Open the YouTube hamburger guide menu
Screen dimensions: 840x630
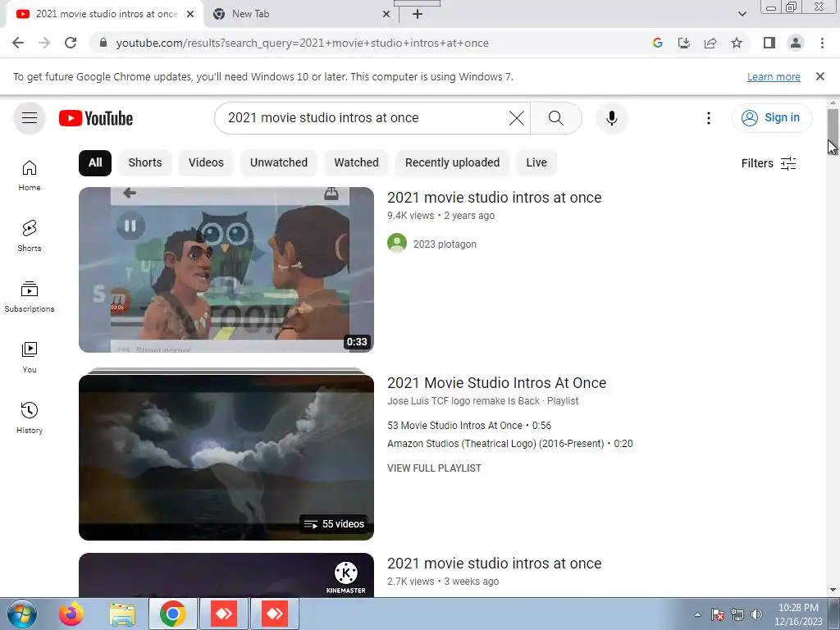(30, 118)
